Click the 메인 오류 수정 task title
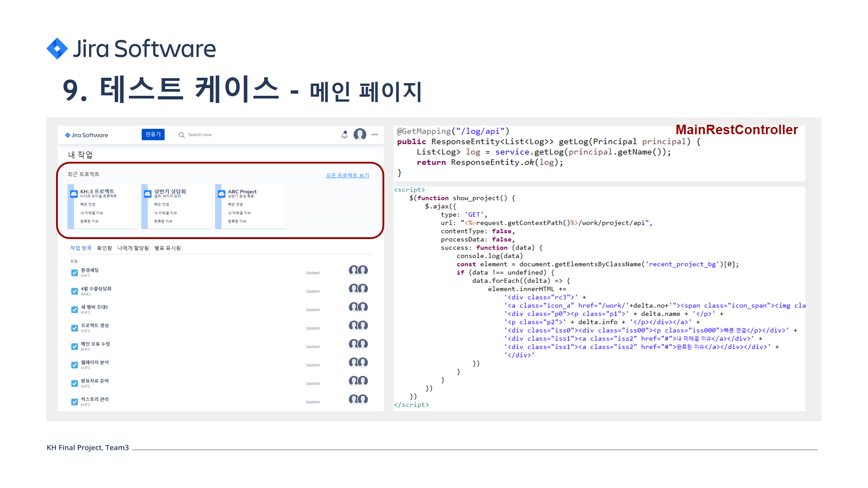Viewport: 868px width, 488px height. tap(95, 344)
